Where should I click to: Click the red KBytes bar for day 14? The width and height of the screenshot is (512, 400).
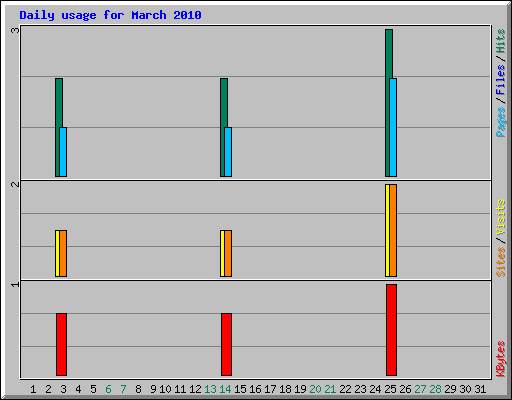tap(227, 344)
